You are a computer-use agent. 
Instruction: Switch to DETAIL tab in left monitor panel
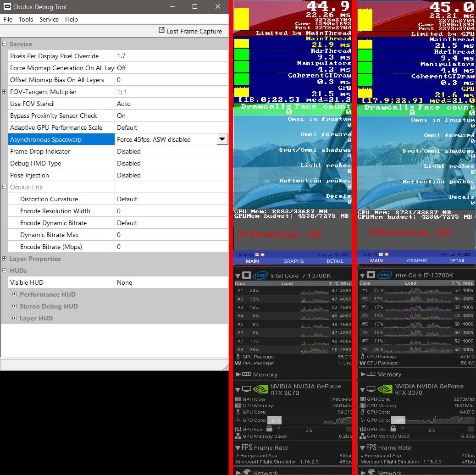click(335, 261)
